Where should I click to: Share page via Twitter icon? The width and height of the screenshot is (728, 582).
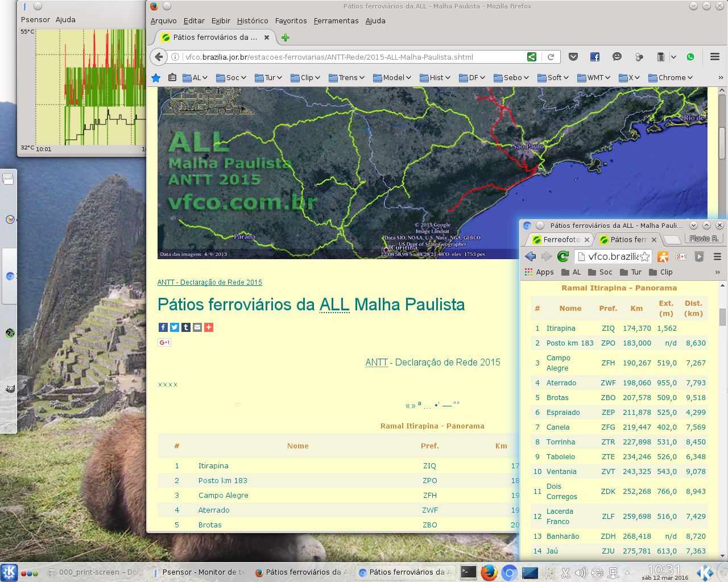[175, 327]
